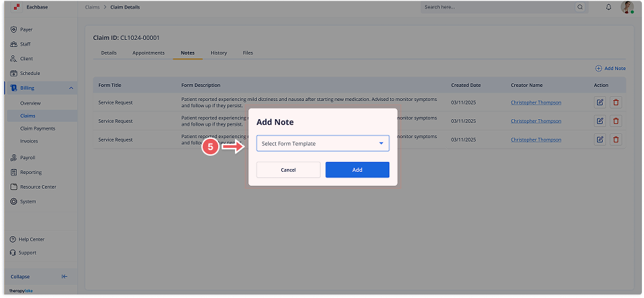Delete the second Service Request note

pyautogui.click(x=616, y=121)
